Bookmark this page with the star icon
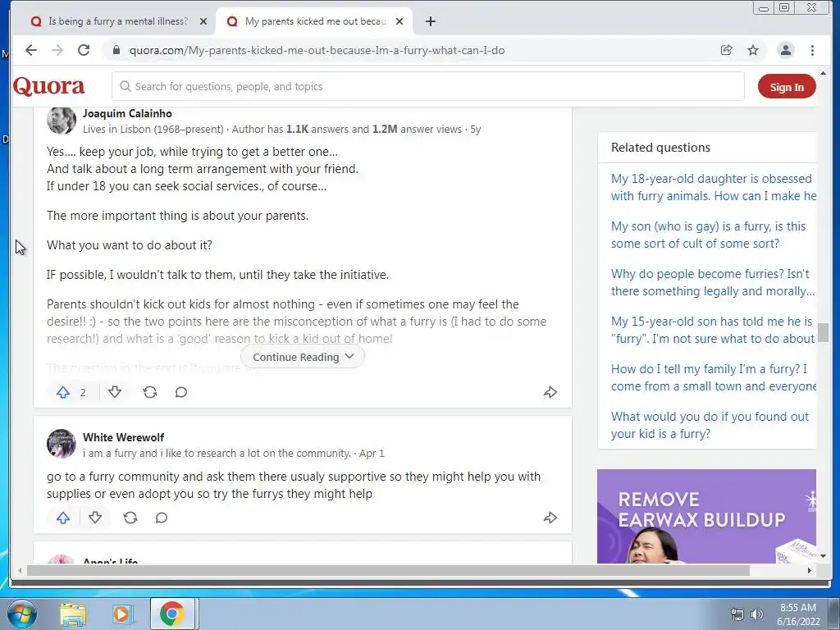Viewport: 840px width, 630px height. pyautogui.click(x=753, y=50)
